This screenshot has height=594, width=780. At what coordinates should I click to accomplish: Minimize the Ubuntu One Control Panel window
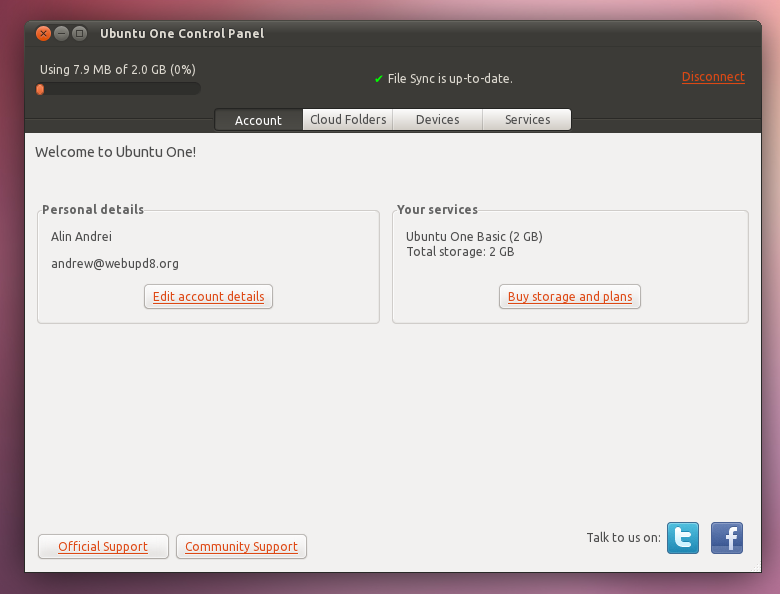coord(61,33)
